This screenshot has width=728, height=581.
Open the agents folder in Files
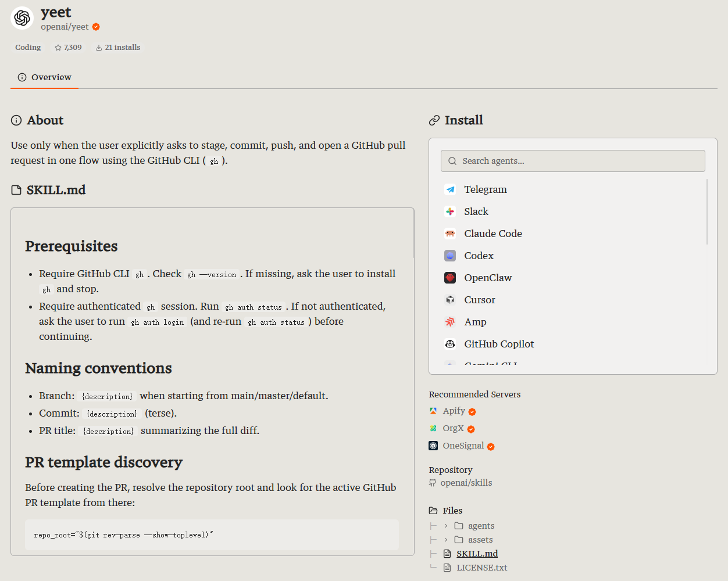pyautogui.click(x=481, y=526)
